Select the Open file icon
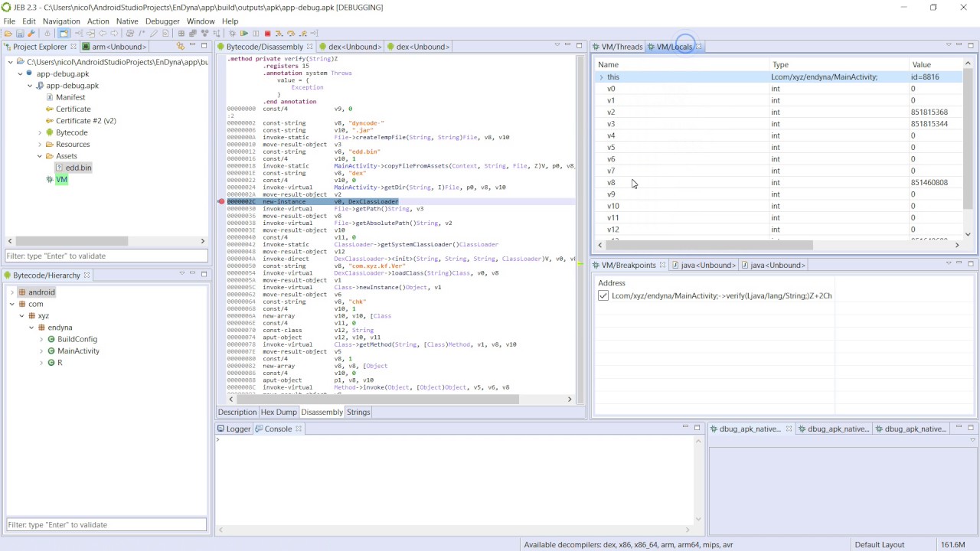The height and width of the screenshot is (551, 980). 7,34
